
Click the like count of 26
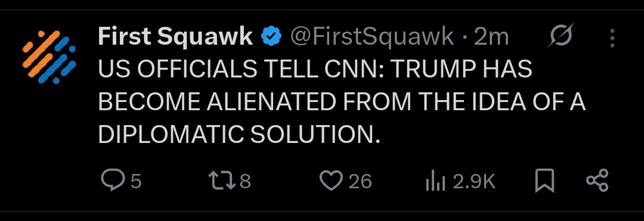tap(360, 181)
